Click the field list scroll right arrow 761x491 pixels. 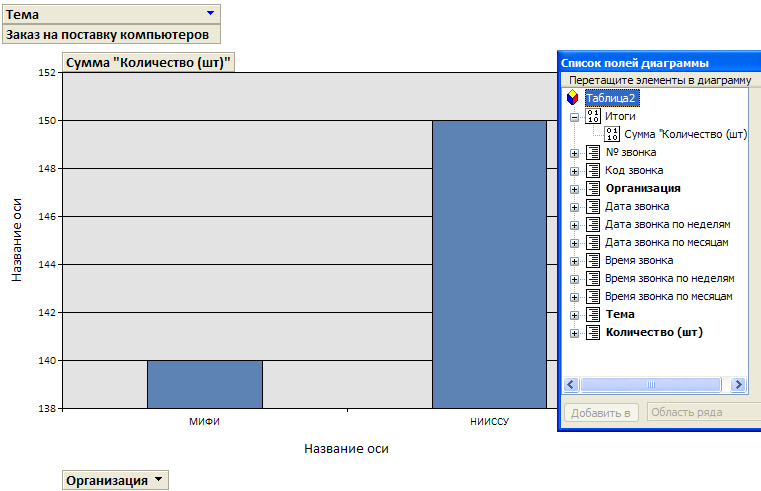738,385
